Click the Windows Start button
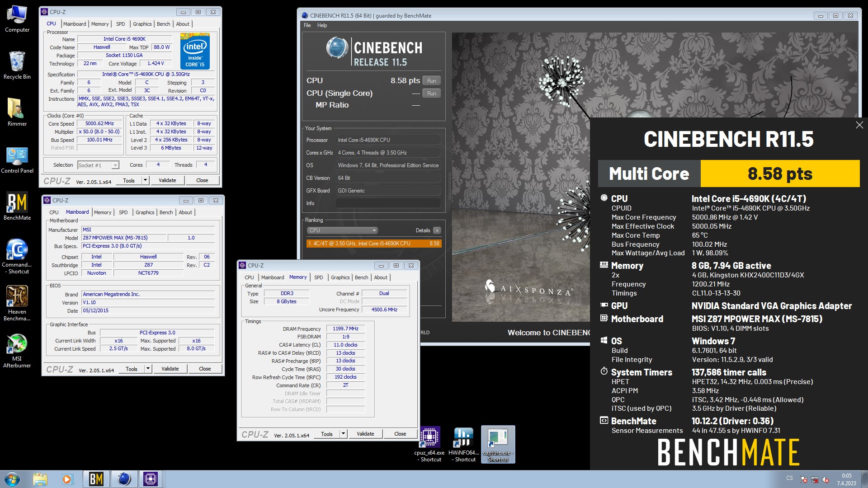Viewport: 868px width, 488px height. click(12, 479)
